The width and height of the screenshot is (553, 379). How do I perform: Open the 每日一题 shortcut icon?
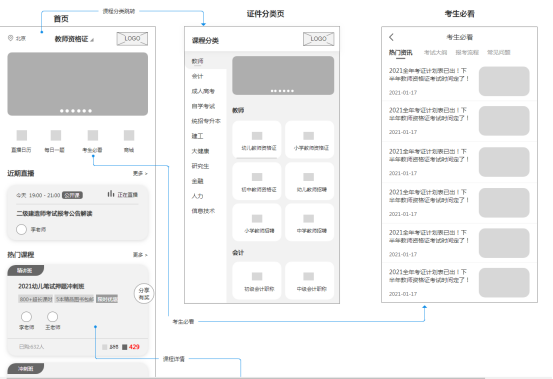56,135
